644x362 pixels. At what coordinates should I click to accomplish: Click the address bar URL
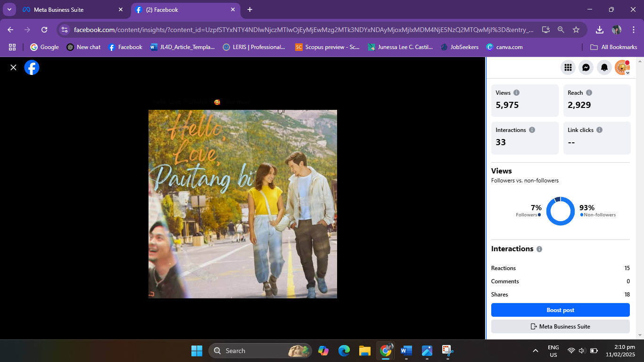[x=304, y=30]
